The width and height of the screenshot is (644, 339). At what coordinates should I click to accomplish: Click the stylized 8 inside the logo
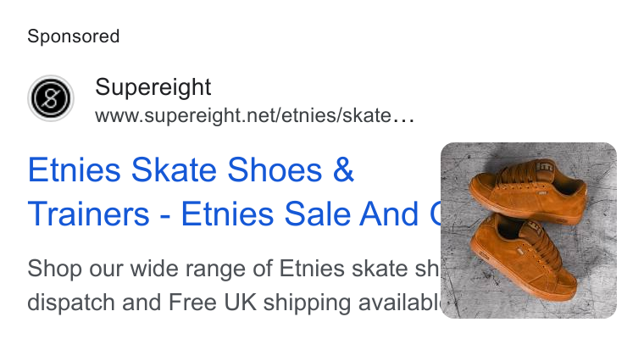tap(51, 98)
